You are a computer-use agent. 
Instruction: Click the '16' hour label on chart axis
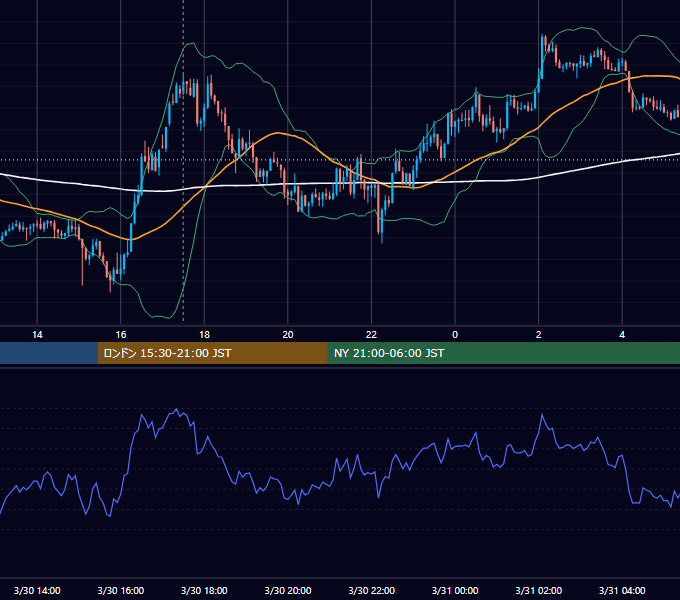121,335
